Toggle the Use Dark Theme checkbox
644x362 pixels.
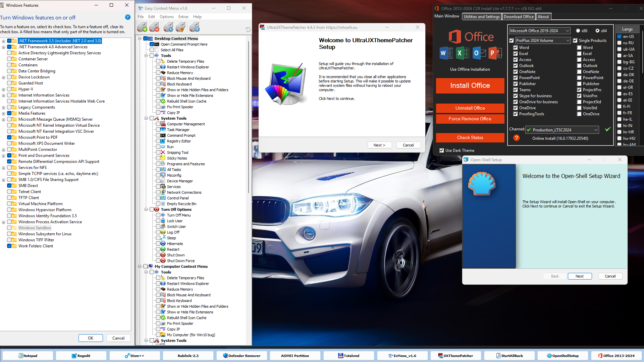click(442, 150)
